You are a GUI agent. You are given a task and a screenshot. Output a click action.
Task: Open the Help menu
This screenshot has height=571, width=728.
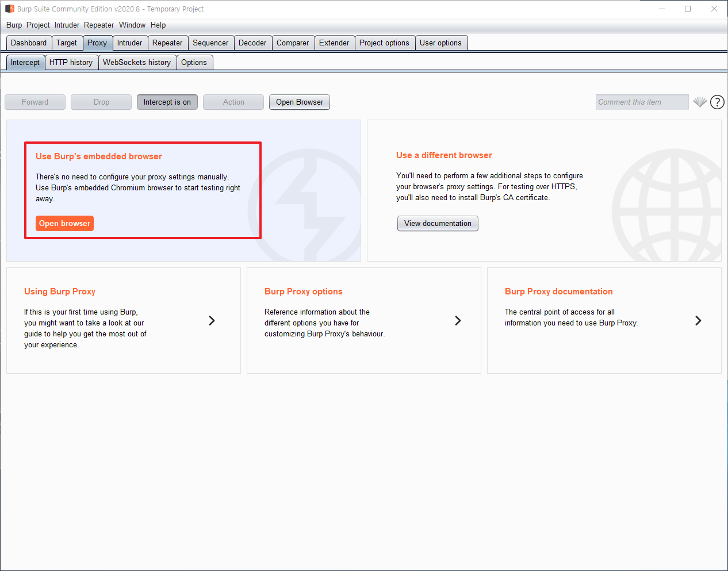[x=158, y=25]
